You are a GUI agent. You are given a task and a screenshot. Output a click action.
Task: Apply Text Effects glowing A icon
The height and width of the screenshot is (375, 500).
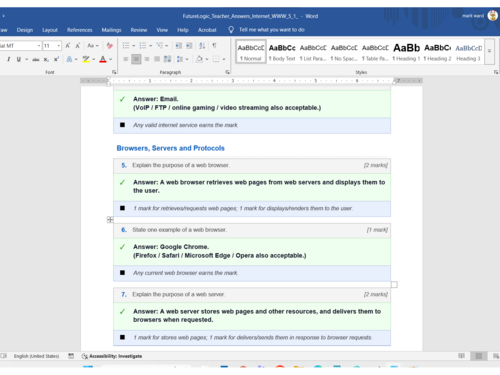(x=69, y=59)
